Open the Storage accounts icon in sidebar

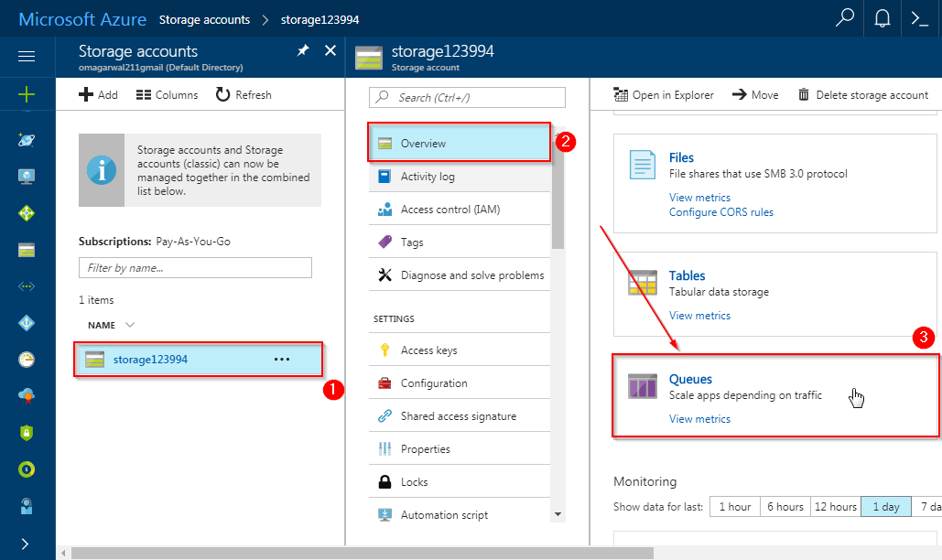tap(27, 250)
